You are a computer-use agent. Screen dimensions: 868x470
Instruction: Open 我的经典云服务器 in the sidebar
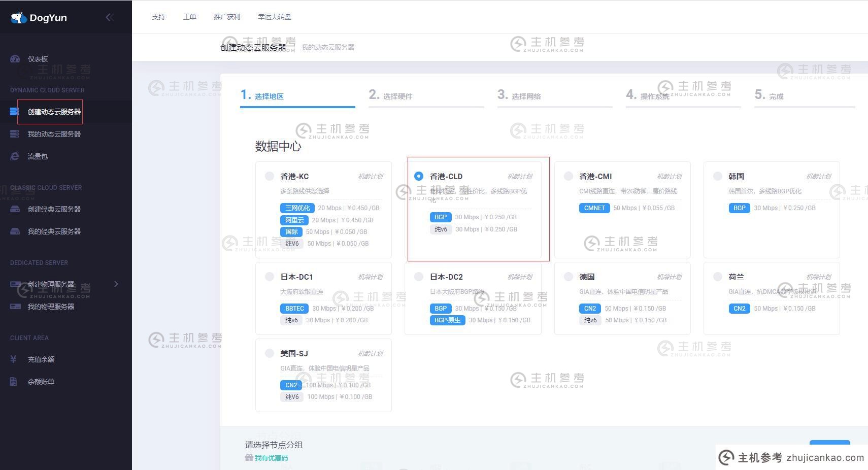pyautogui.click(x=54, y=231)
